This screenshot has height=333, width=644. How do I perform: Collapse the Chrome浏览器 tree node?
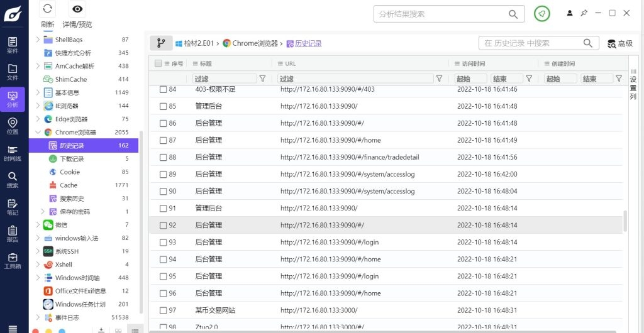38,133
